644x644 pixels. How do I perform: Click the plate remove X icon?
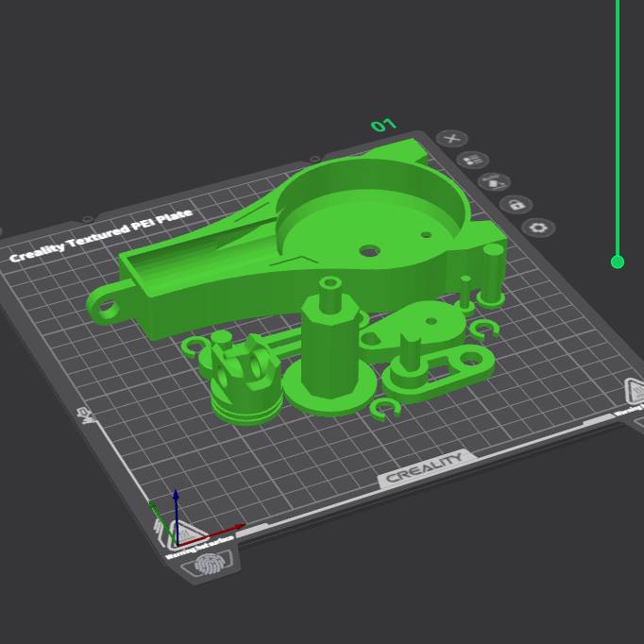[452, 139]
